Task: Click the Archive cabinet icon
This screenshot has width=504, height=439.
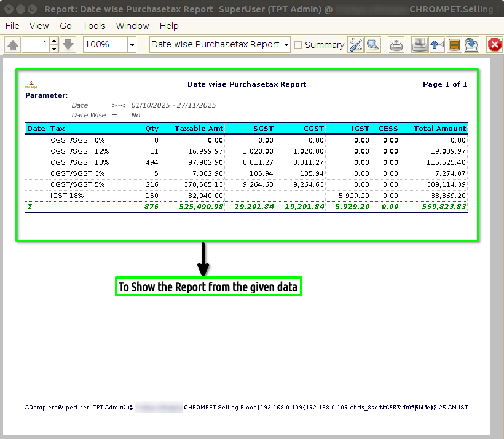Action: tap(454, 45)
